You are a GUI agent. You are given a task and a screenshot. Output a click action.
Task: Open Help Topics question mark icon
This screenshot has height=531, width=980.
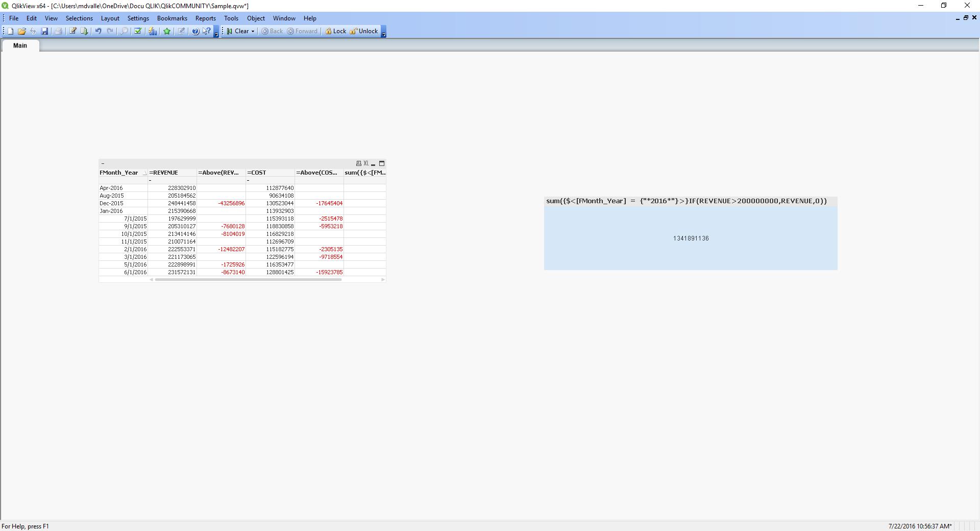195,31
